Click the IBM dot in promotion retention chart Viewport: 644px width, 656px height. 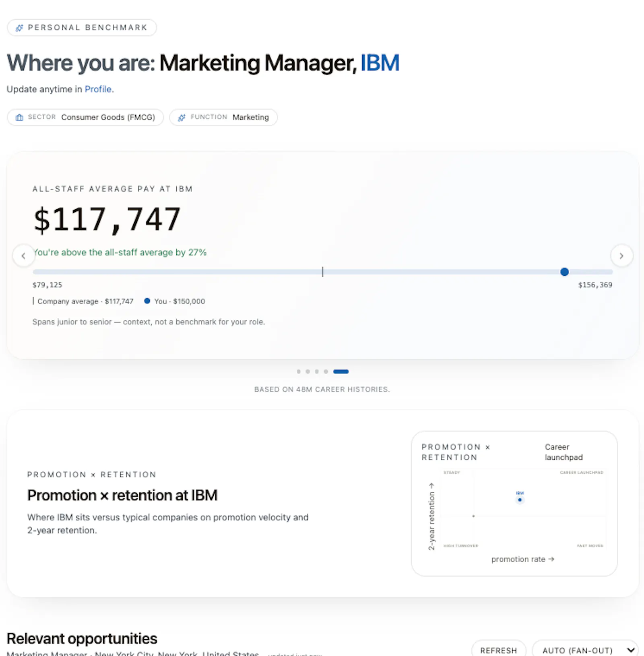coord(520,500)
